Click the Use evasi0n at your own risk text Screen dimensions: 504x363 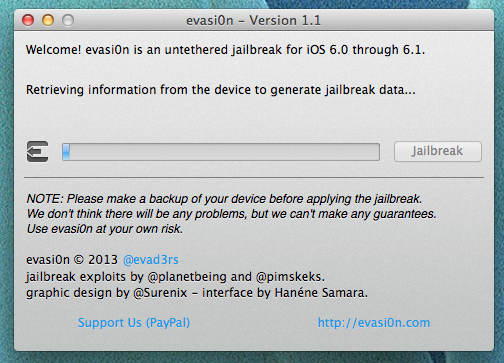105,229
